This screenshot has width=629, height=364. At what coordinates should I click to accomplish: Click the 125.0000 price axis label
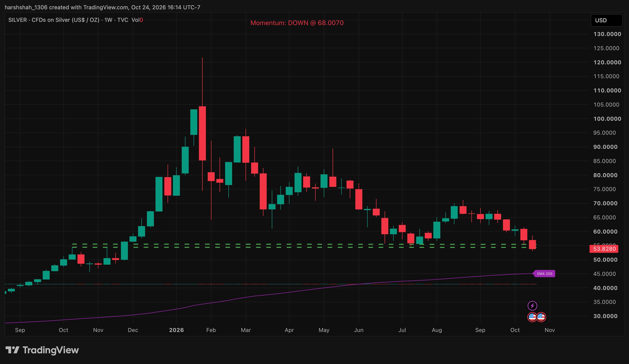[606, 48]
